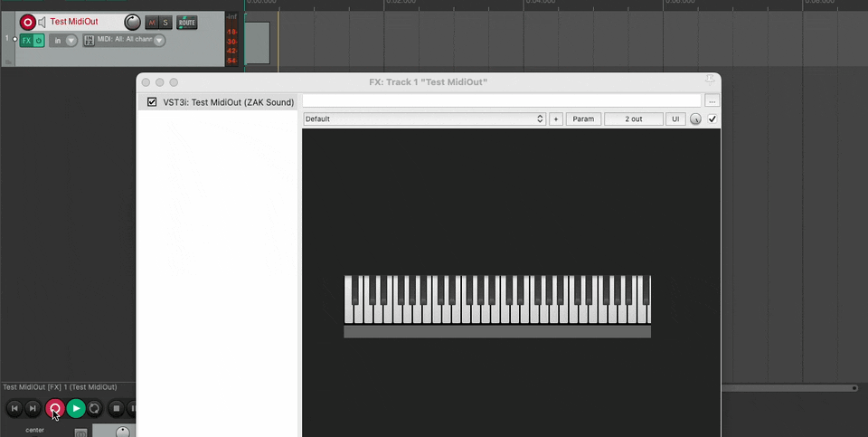Go to project end transport button
Image resolution: width=868 pixels, height=437 pixels.
33,409
